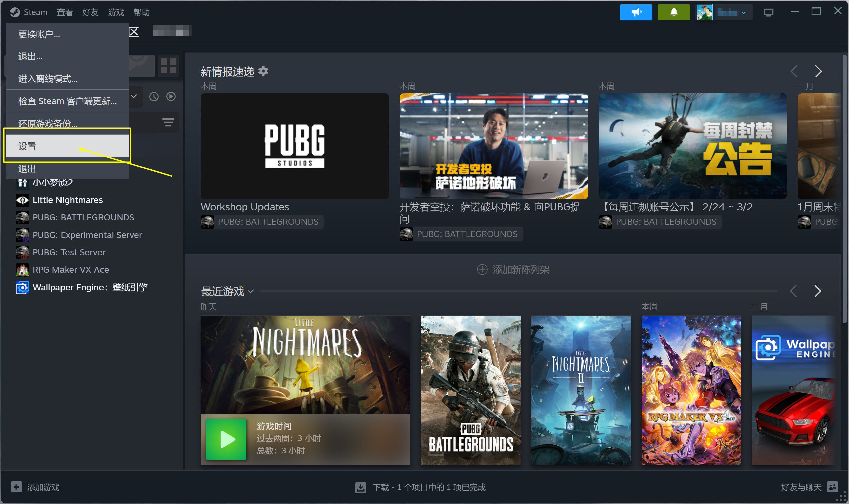Go to previous news page arrow

click(794, 71)
